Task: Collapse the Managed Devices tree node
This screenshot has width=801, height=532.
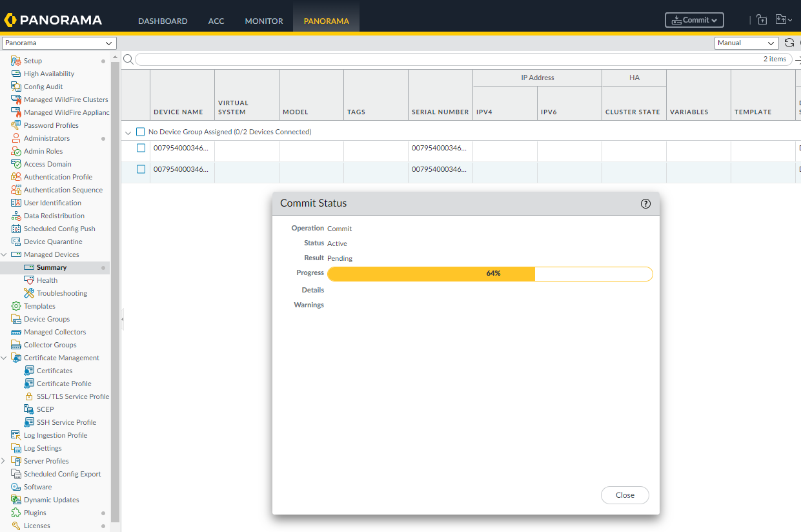Action: (x=4, y=254)
